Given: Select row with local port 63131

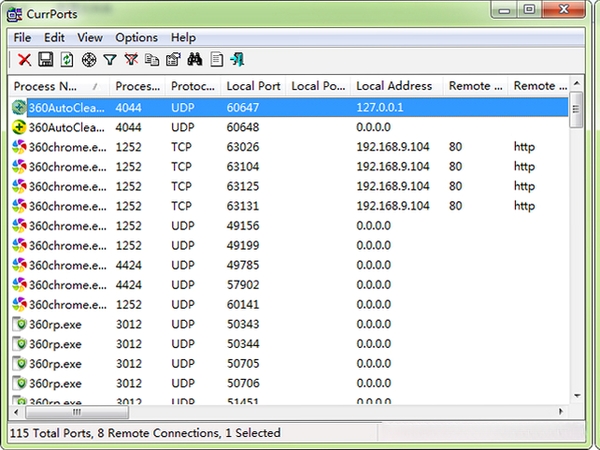Looking at the screenshot, I should coord(290,206).
